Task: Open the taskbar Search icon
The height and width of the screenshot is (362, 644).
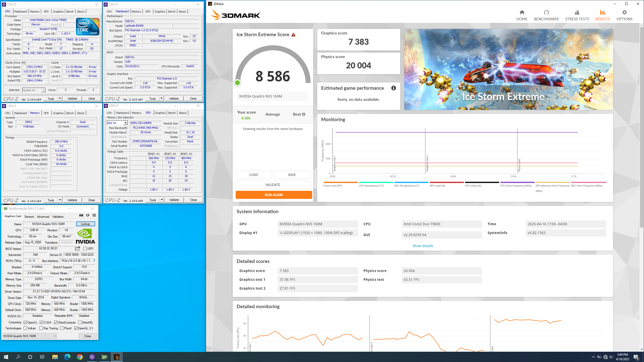Action: [x=18, y=357]
